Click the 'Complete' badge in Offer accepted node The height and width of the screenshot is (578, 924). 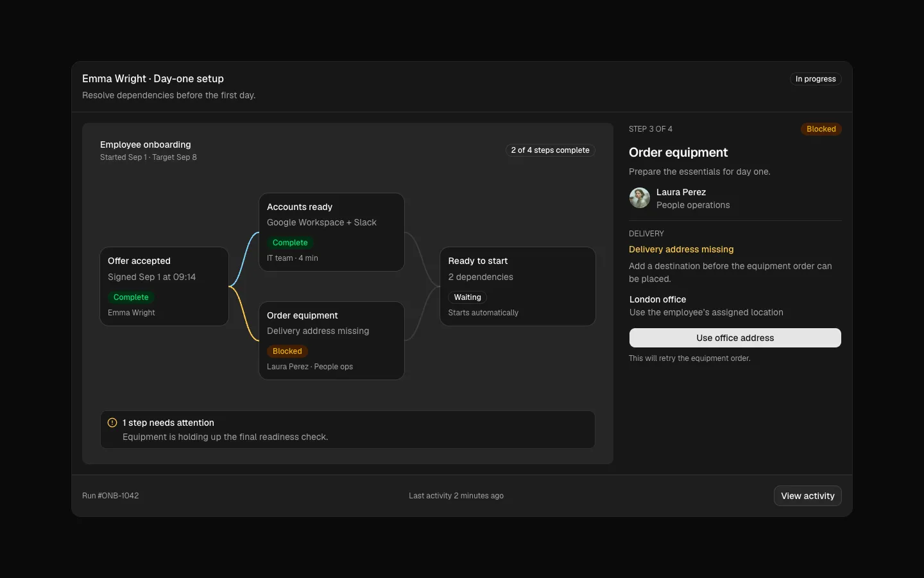131,297
